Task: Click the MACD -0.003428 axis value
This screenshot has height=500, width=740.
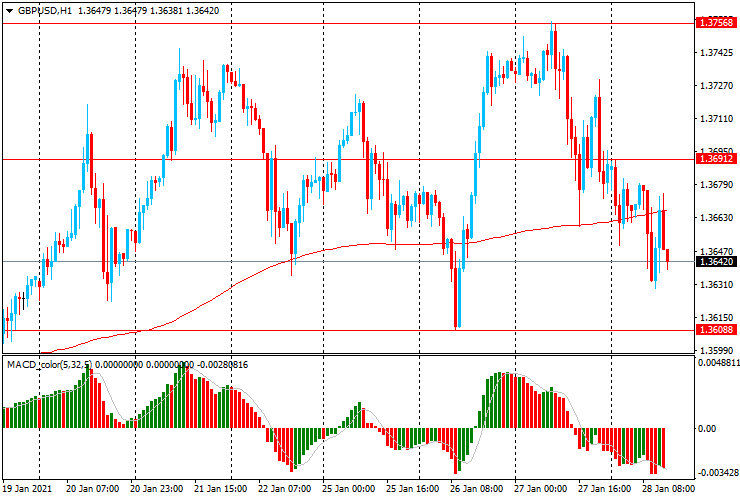Action: click(x=718, y=473)
